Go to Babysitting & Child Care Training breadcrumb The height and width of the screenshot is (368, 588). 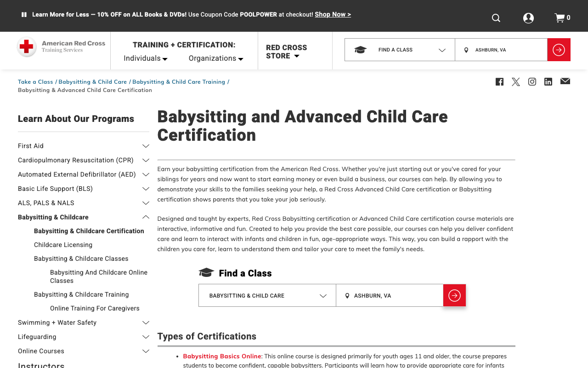[179, 82]
